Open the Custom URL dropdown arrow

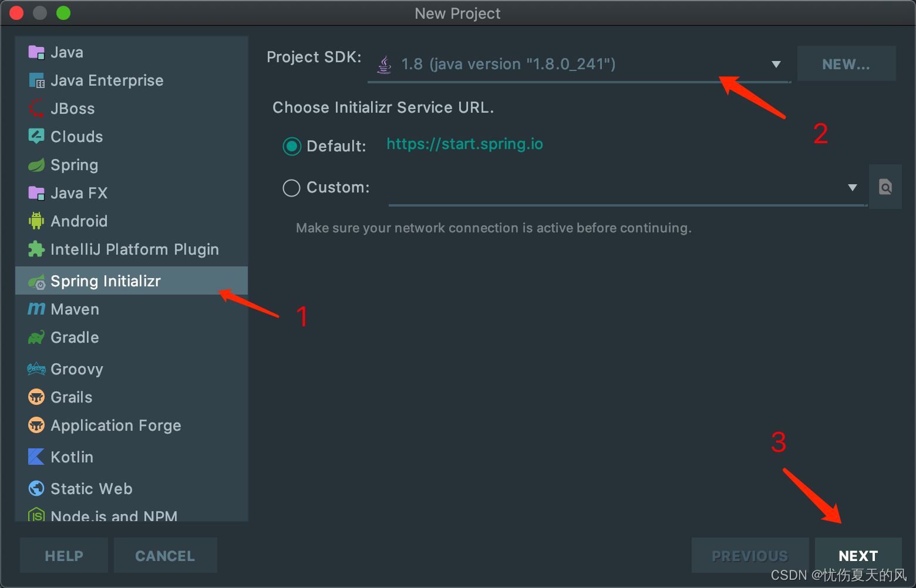point(853,188)
